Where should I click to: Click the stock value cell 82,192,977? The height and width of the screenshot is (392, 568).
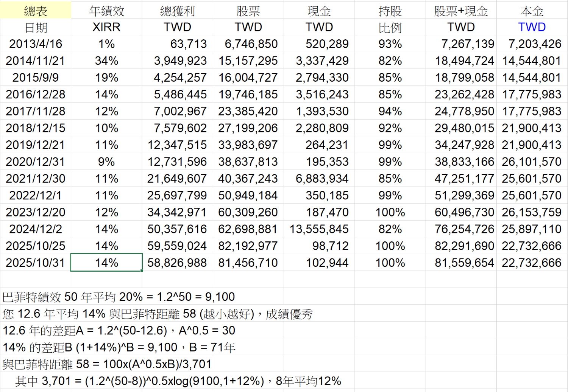click(x=248, y=246)
